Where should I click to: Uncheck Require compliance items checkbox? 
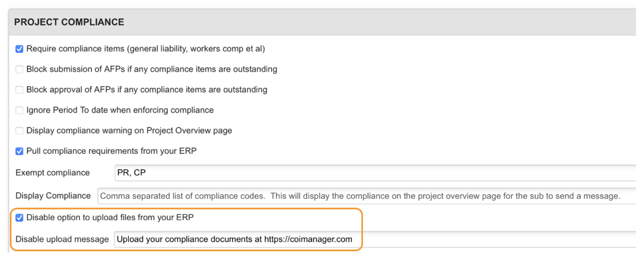point(20,49)
